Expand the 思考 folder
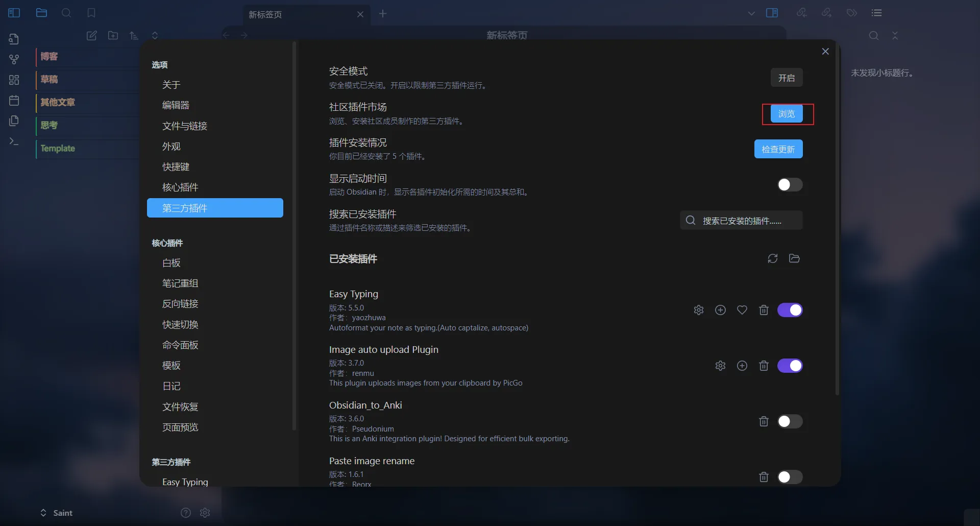Viewport: 980px width, 526px height. tap(88, 126)
